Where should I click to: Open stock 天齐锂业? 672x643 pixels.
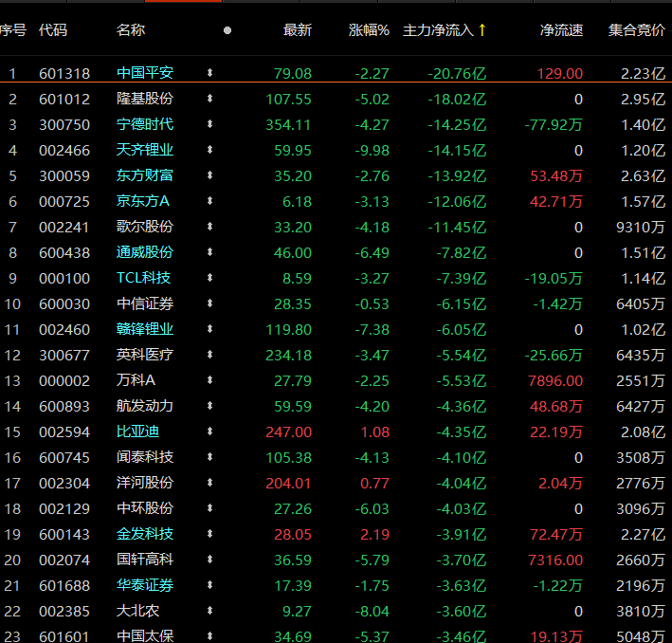tap(145, 150)
